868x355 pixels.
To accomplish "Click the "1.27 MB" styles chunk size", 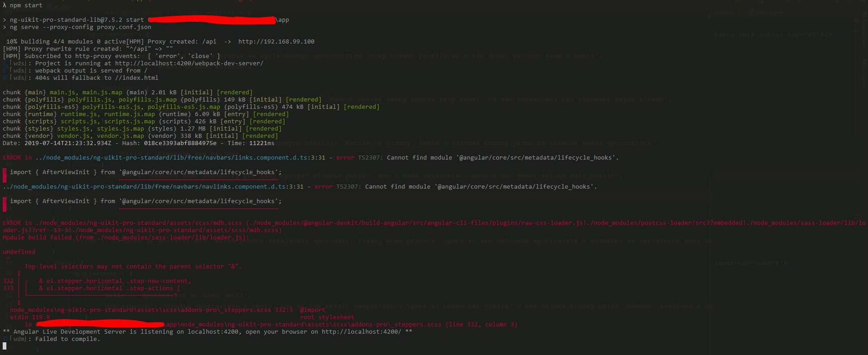I will click(193, 129).
